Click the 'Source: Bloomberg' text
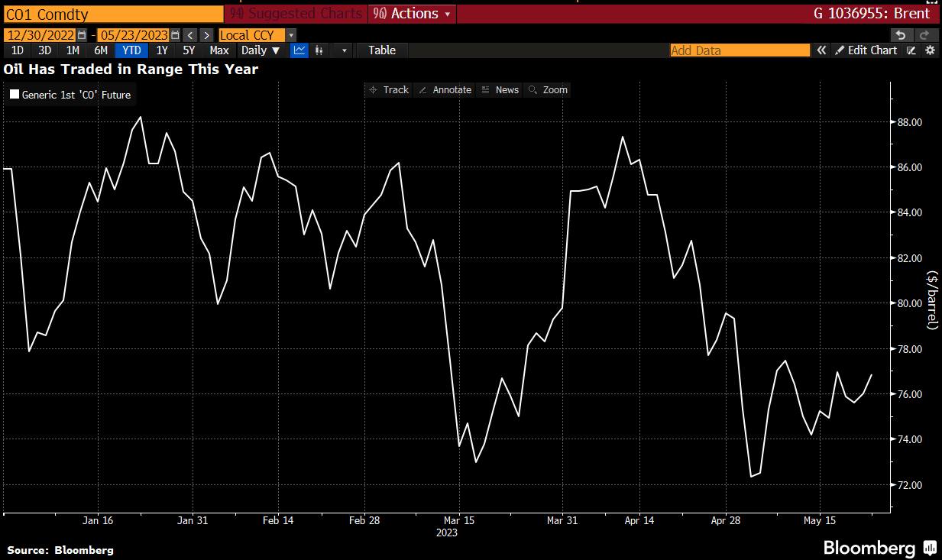The height and width of the screenshot is (560, 942). [x=60, y=550]
